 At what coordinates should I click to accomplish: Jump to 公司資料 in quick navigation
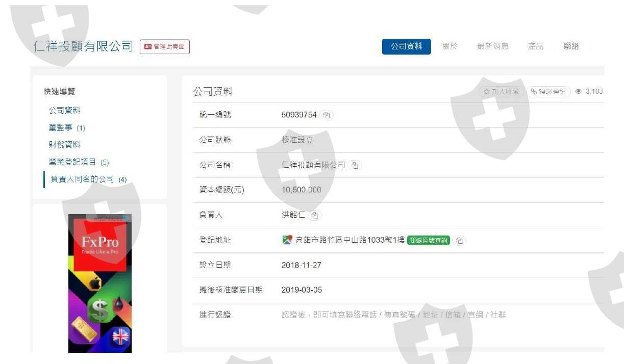pos(64,111)
